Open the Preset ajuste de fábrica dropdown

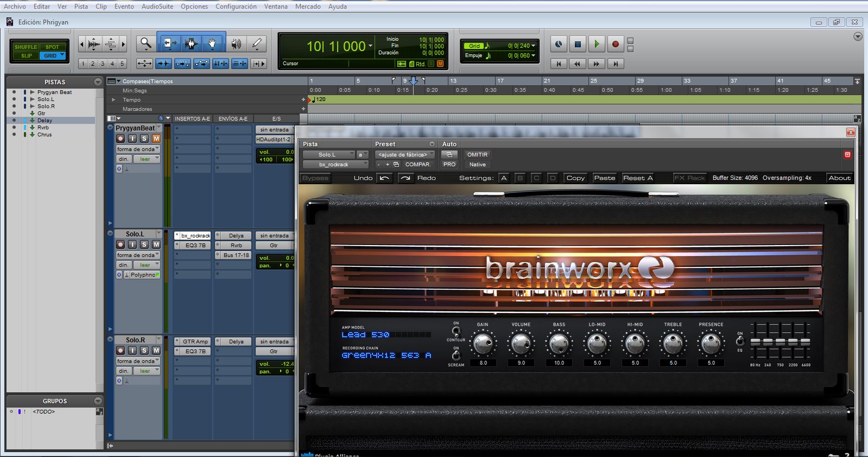pos(404,154)
